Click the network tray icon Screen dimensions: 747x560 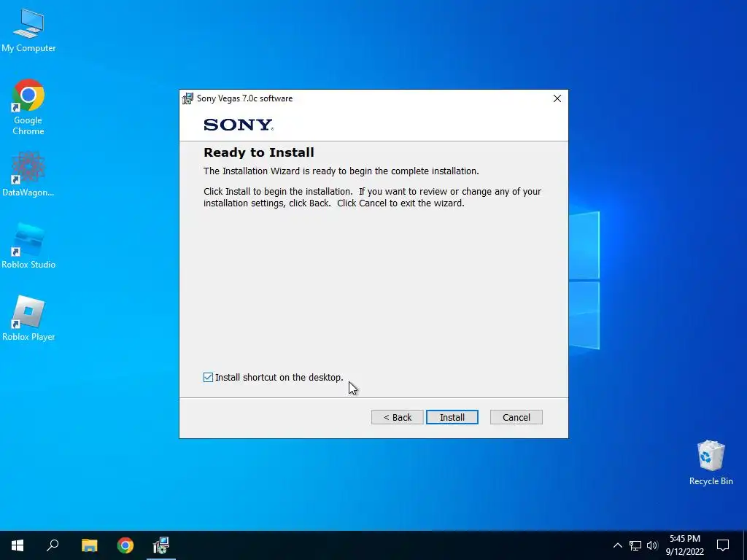point(635,545)
